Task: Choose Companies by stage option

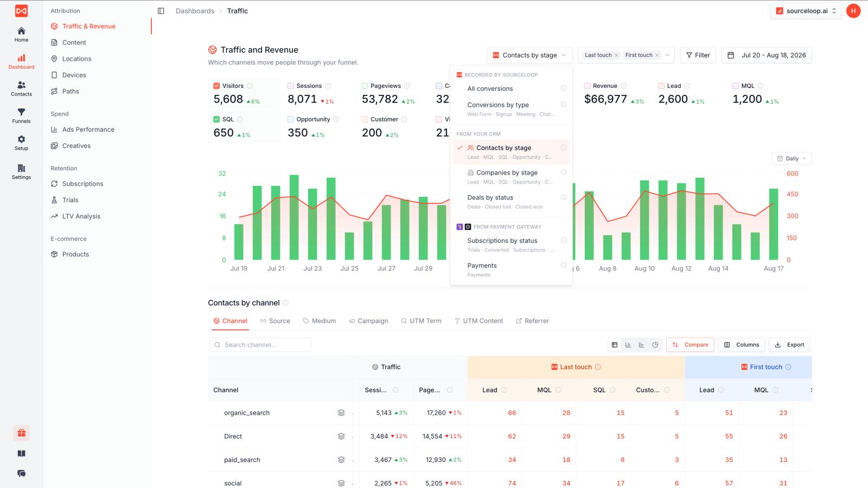Action: tap(511, 177)
